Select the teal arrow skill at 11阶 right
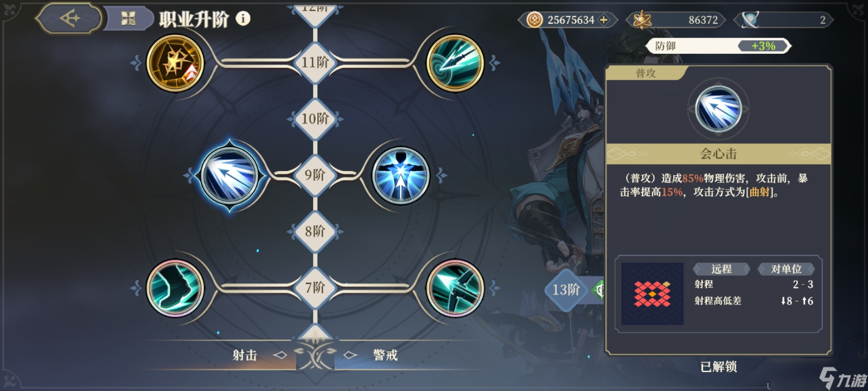Viewport: 868px width, 391px height. coord(455,63)
